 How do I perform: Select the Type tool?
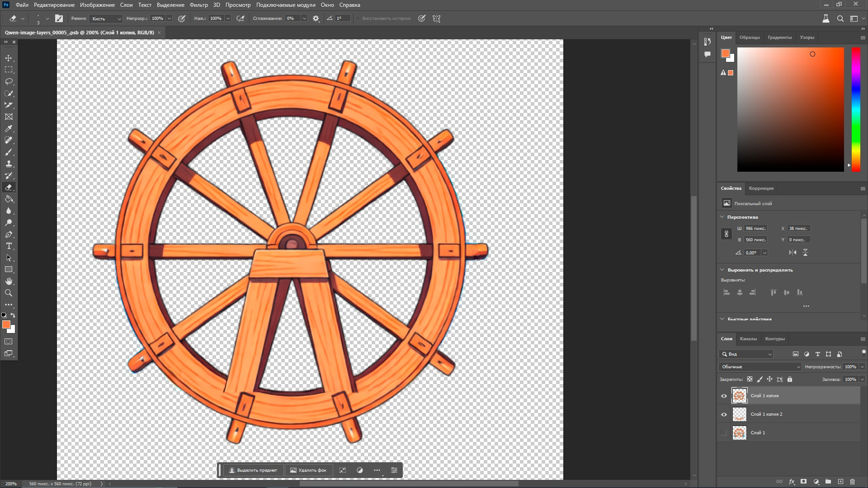(9, 246)
